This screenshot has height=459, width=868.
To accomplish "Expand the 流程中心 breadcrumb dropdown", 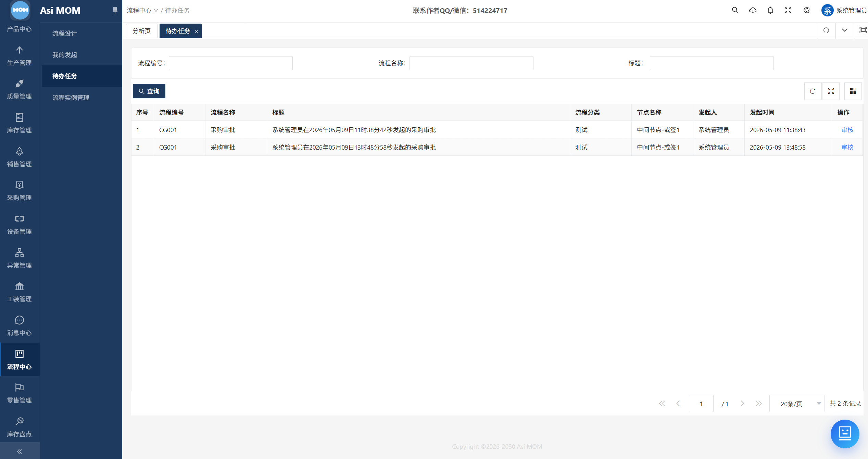I will pyautogui.click(x=142, y=11).
